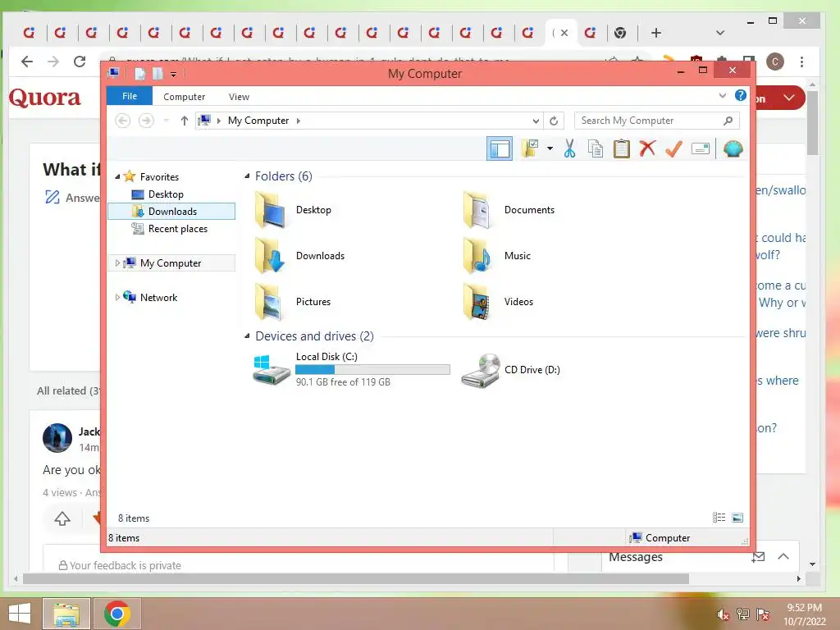Click the New folder icon in quick access toolbar
The height and width of the screenshot is (630, 840).
click(158, 73)
